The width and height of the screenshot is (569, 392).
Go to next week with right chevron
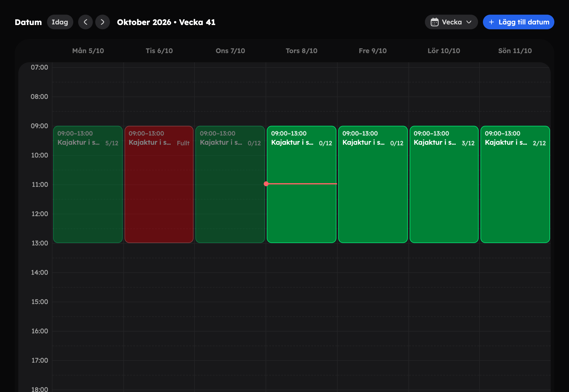click(x=103, y=22)
